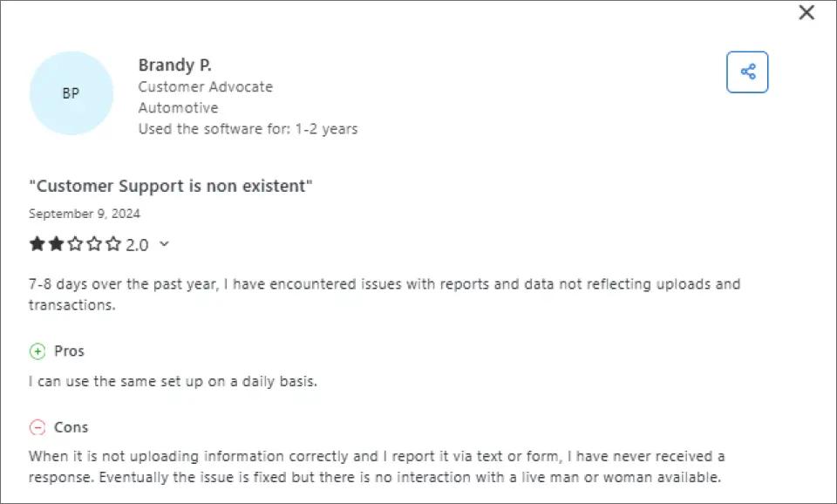Click the Cons section heading
The image size is (837, 504).
click(x=71, y=428)
